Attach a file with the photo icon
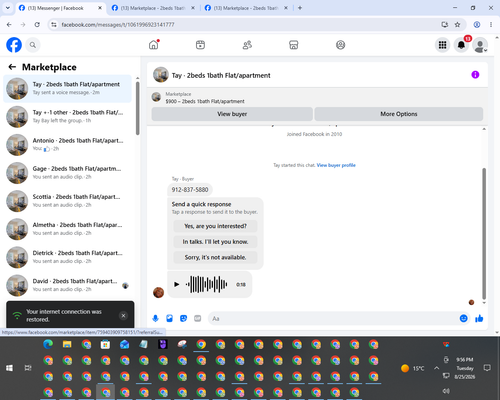 point(169,318)
